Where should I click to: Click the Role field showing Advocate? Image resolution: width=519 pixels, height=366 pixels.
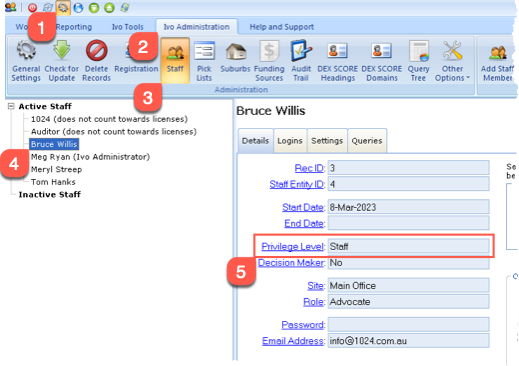(408, 301)
